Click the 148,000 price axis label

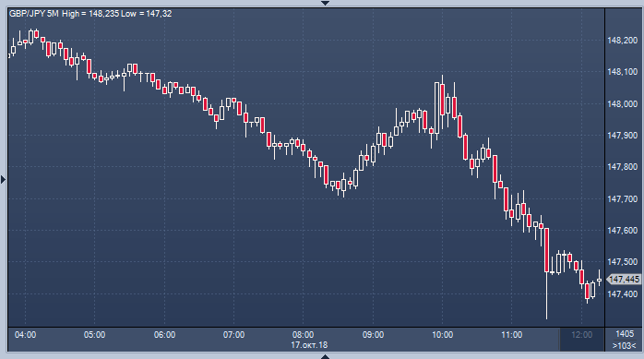pos(623,104)
